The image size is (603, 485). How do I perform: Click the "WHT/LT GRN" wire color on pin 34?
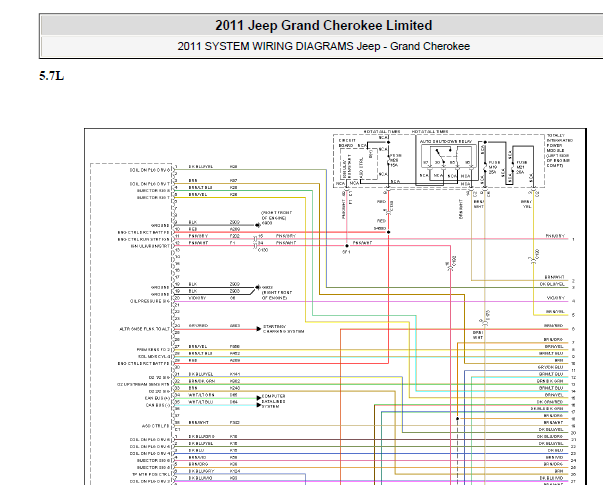202,395
